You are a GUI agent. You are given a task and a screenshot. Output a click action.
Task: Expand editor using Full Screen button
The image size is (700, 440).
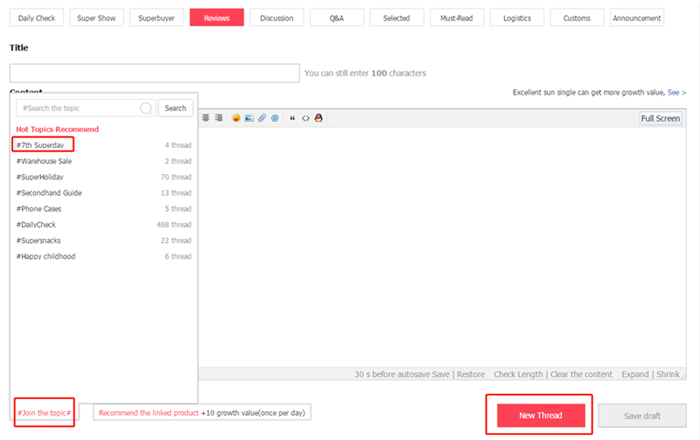click(661, 118)
